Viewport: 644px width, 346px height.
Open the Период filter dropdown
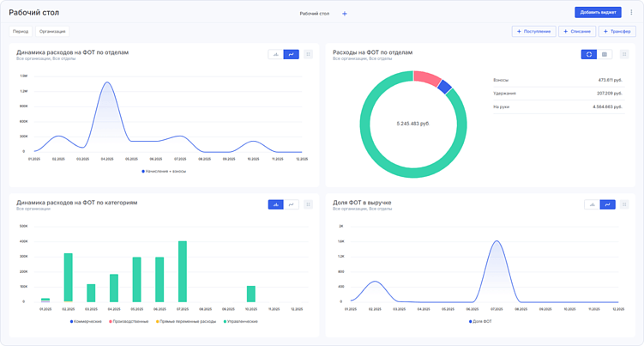pos(21,31)
